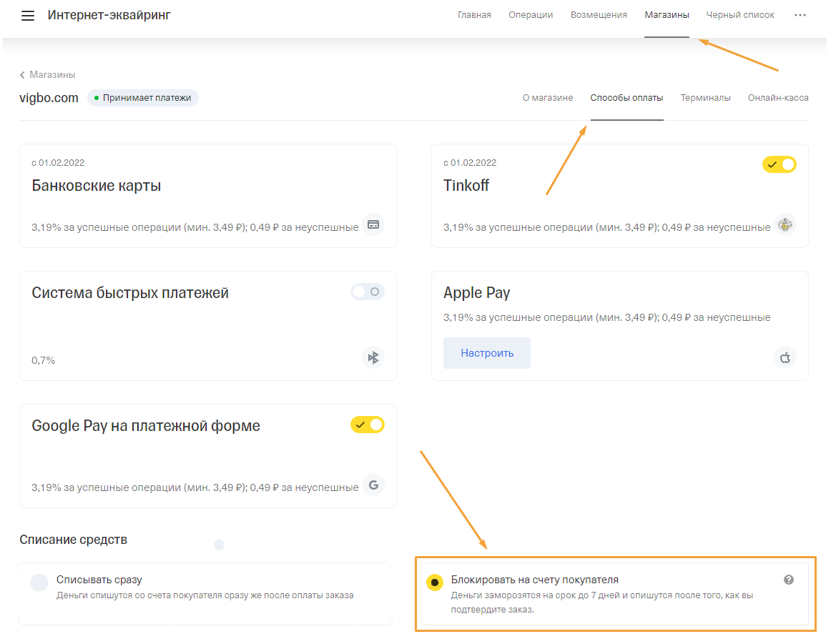Click the Списание средств section heading

point(73,540)
